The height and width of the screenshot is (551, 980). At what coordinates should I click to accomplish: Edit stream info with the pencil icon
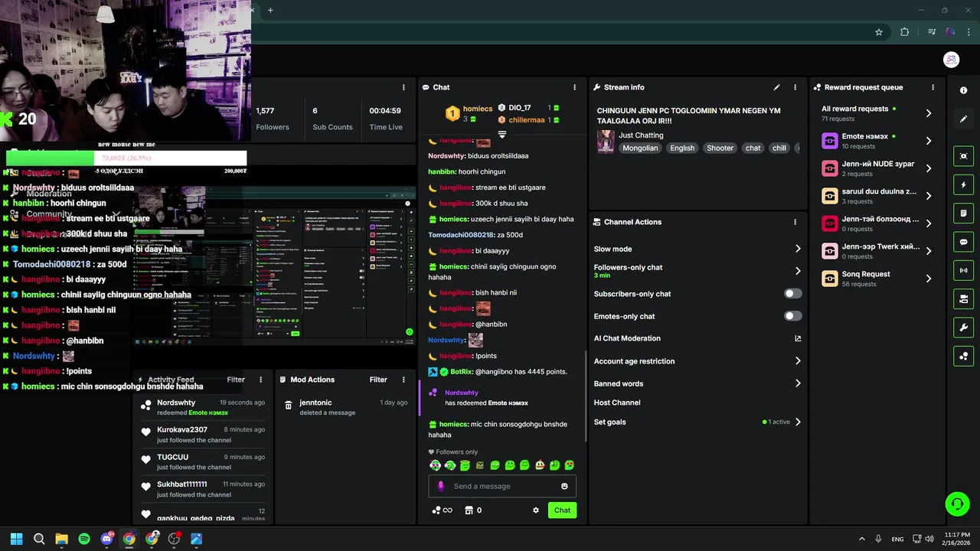coord(776,87)
